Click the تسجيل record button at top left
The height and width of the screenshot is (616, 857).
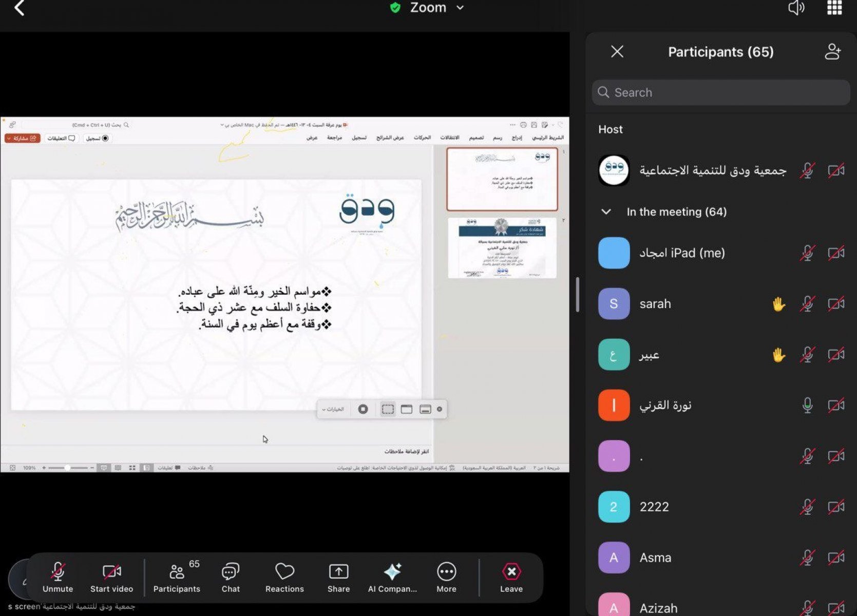point(97,139)
